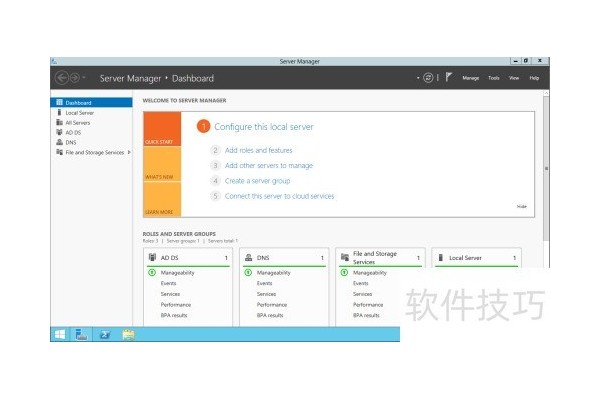
Task: Open the Windows Start button
Action: [60, 335]
